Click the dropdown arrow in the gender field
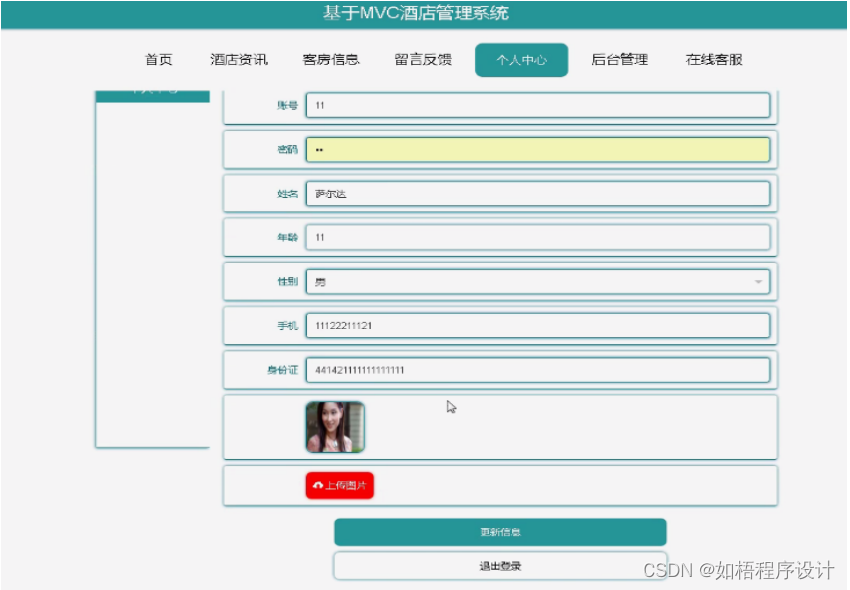 point(758,281)
